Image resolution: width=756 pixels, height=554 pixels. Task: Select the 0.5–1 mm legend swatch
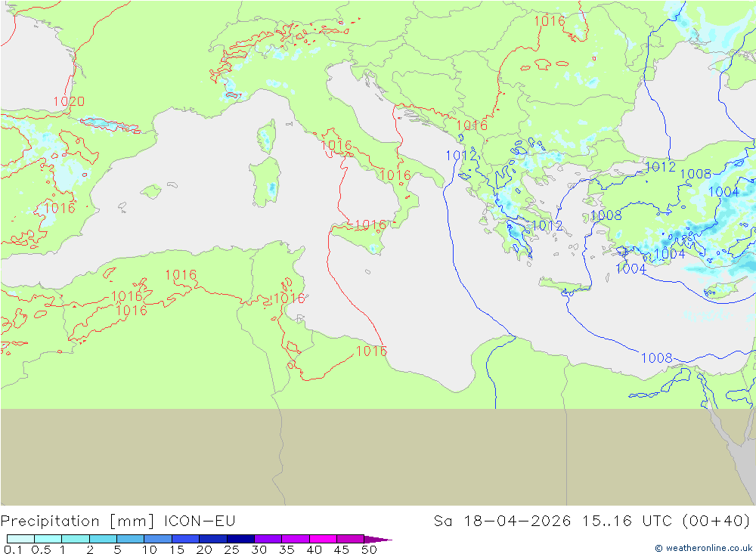coord(48,539)
